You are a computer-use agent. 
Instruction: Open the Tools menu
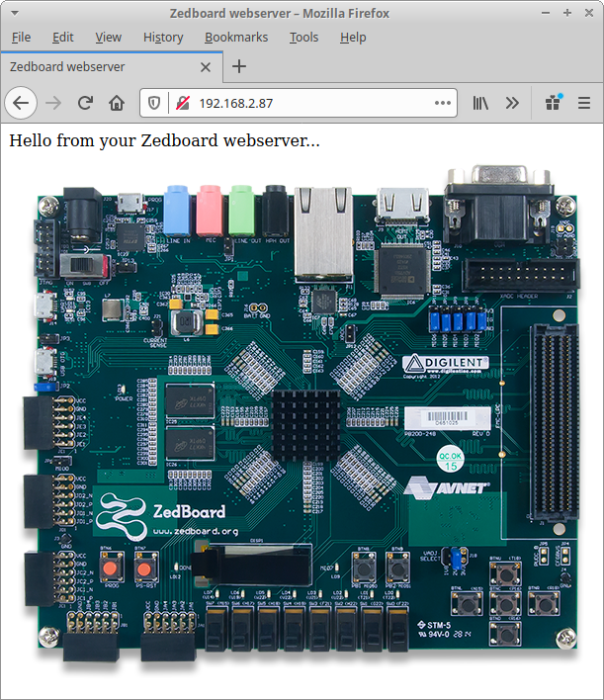tap(303, 38)
